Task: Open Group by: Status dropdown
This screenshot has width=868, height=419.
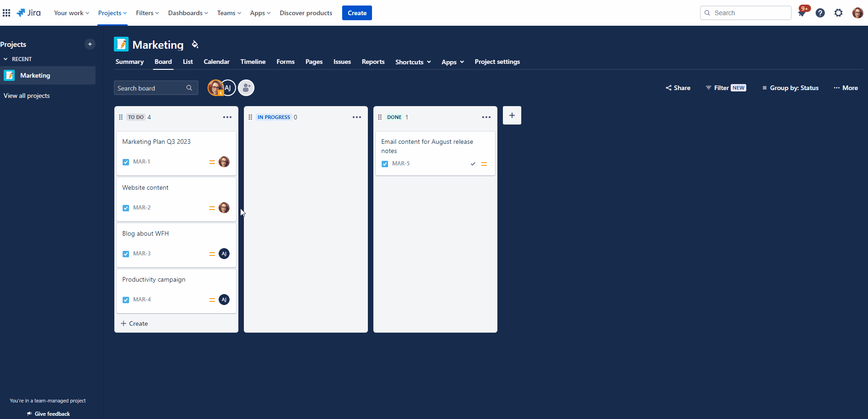Action: pos(790,88)
